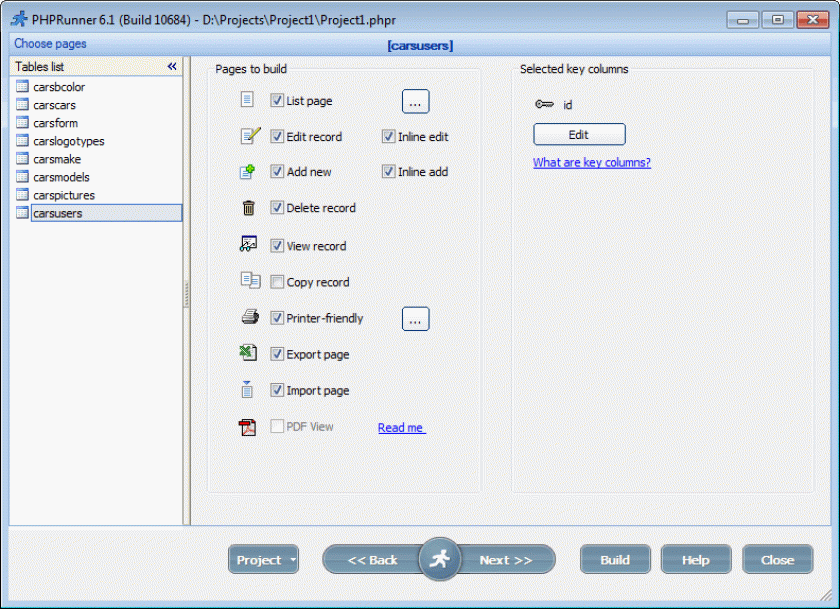
Task: Click the table icon next to carsmodels
Action: (x=22, y=177)
